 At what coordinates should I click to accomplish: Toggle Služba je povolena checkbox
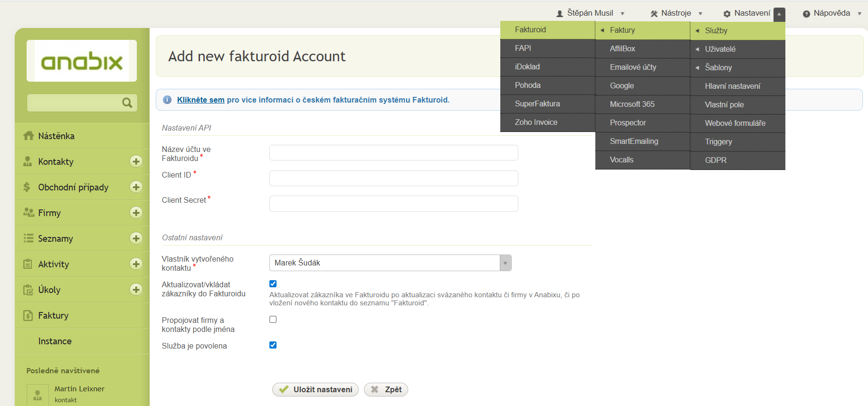273,345
